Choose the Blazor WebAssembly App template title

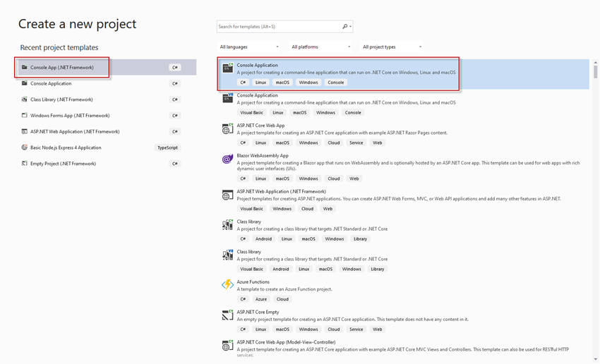point(263,156)
